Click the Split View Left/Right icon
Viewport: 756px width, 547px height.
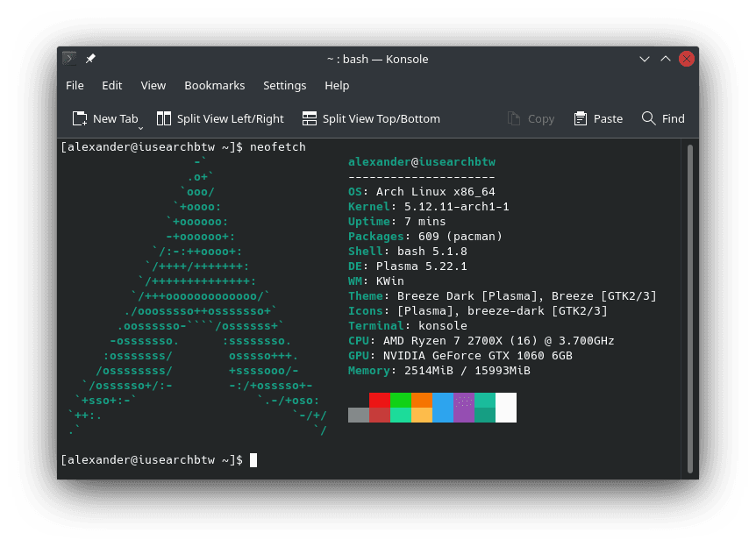pos(164,118)
